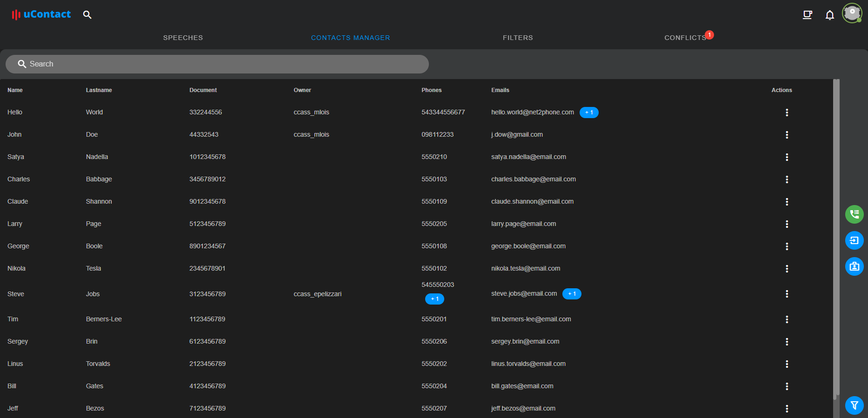Click the uContact logo

point(41,14)
